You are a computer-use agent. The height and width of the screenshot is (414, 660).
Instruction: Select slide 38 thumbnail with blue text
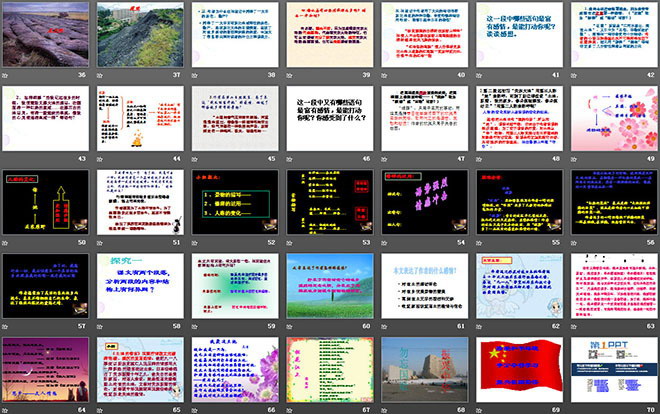coord(235,34)
